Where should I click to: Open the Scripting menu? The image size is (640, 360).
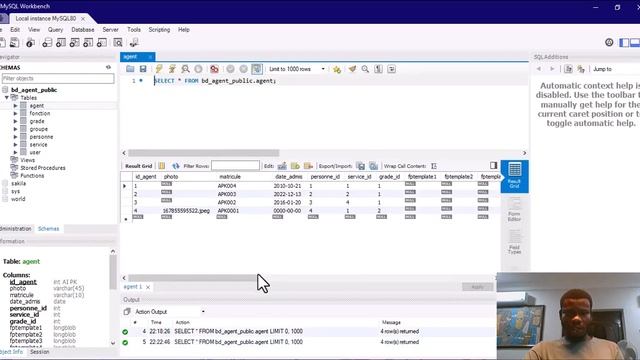(159, 30)
